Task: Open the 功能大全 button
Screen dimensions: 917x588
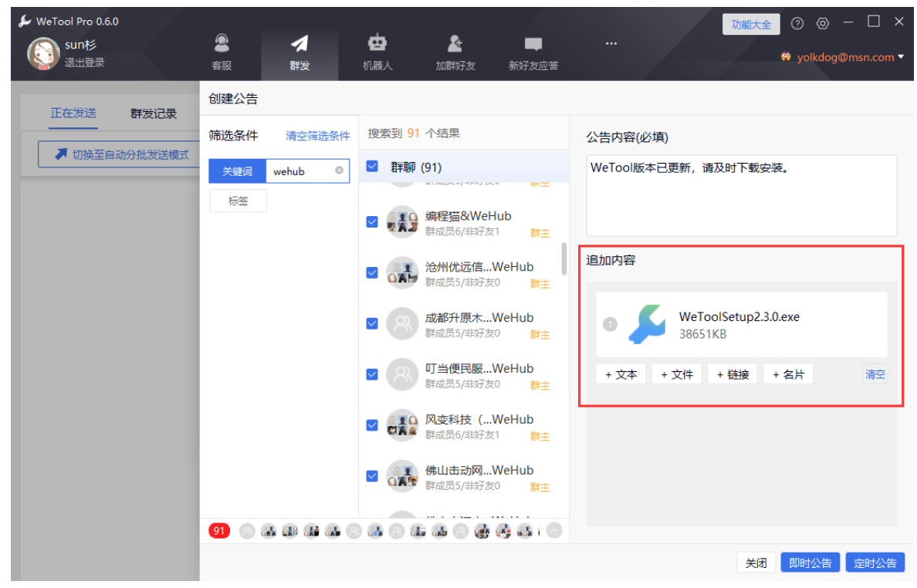Action: tap(751, 24)
